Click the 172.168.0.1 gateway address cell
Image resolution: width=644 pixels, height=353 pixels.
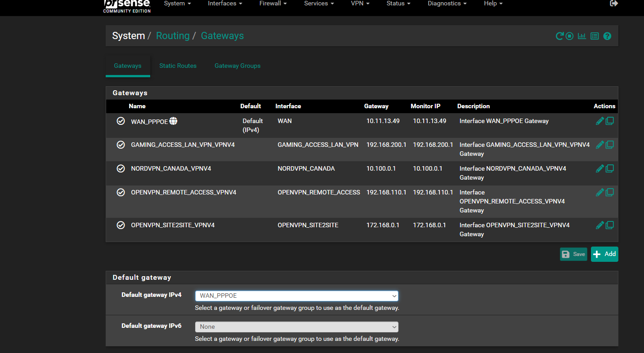[383, 225]
